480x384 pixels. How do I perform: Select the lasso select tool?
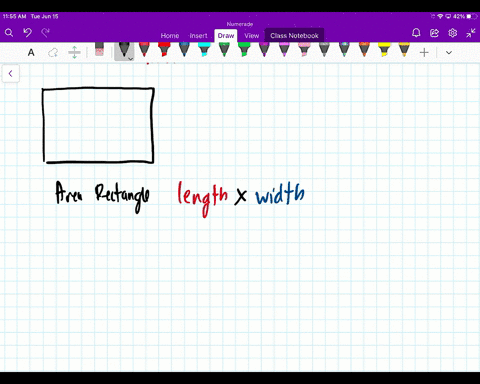pos(53,52)
